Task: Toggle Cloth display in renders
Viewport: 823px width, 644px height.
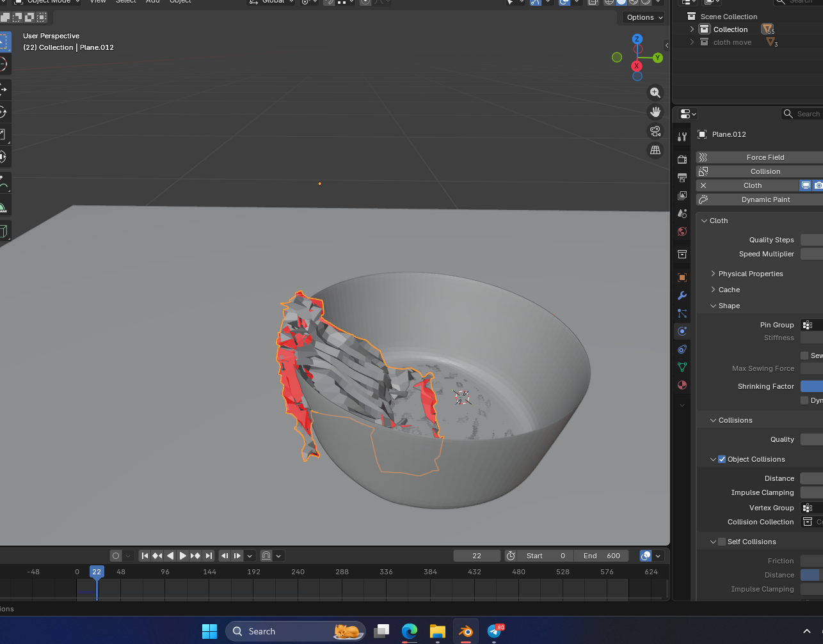Action: click(x=818, y=185)
